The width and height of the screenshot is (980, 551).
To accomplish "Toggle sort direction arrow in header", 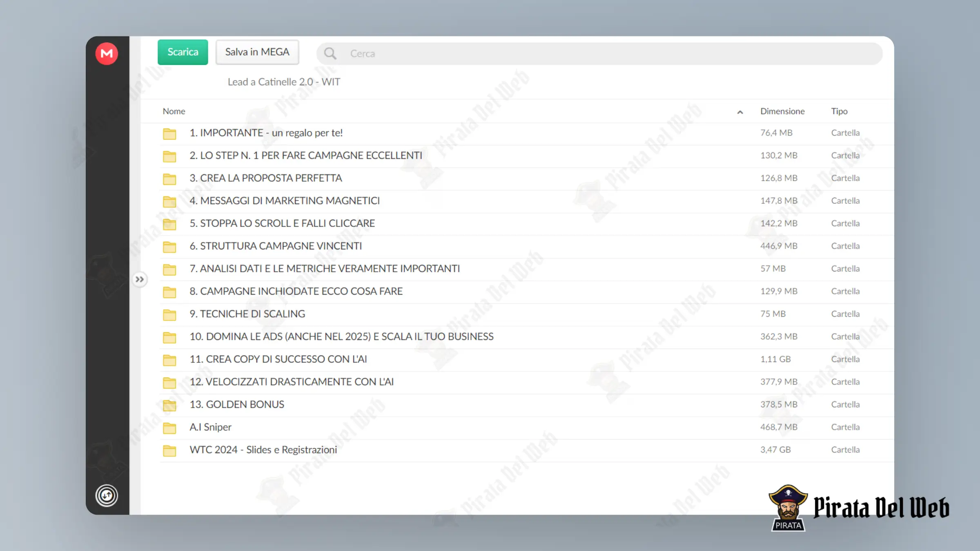I will tap(740, 112).
